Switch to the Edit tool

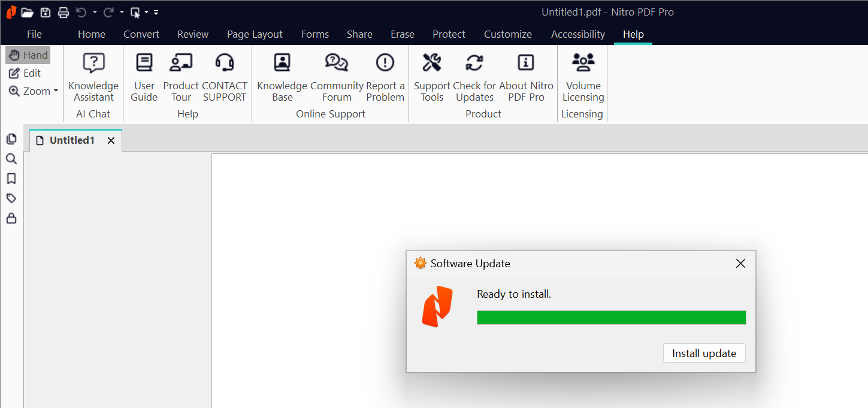tap(25, 73)
